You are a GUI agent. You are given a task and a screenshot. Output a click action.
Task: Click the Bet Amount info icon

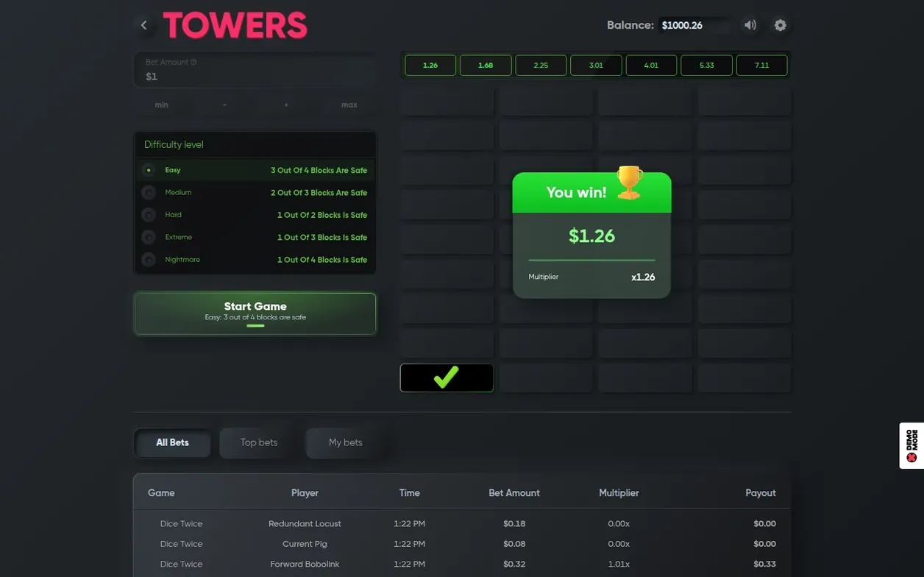(193, 63)
